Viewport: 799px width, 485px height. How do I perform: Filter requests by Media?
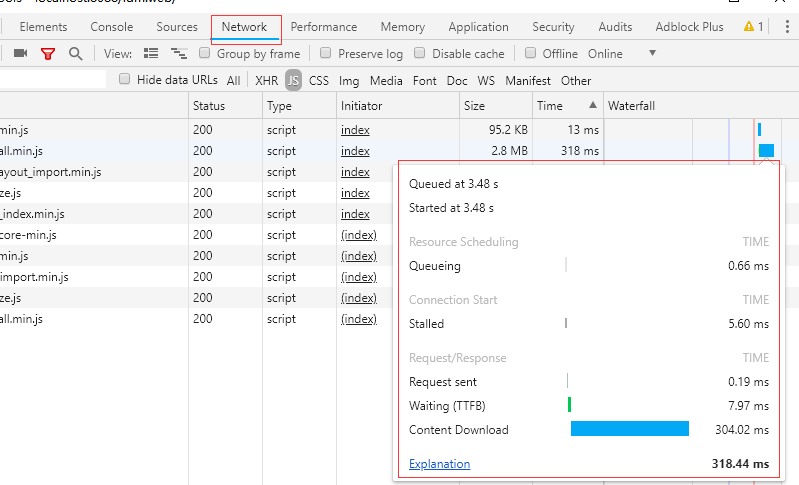[386, 80]
